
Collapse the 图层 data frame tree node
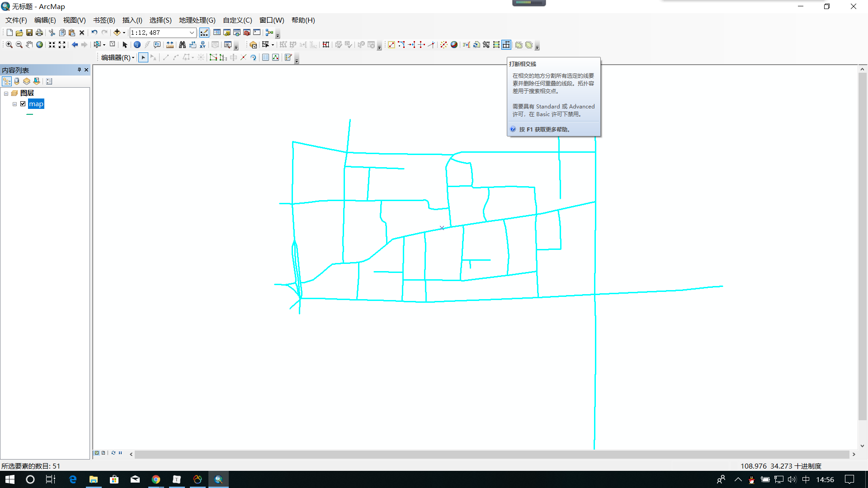pos(6,94)
